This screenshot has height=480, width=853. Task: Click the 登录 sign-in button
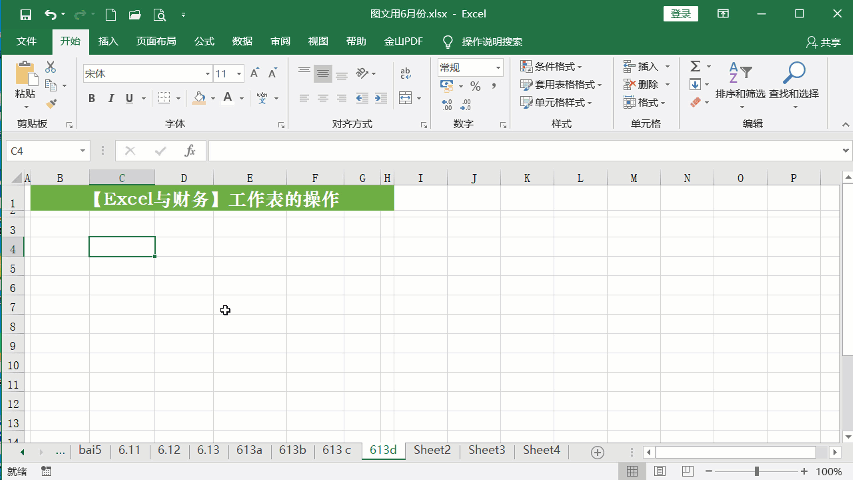(x=681, y=14)
